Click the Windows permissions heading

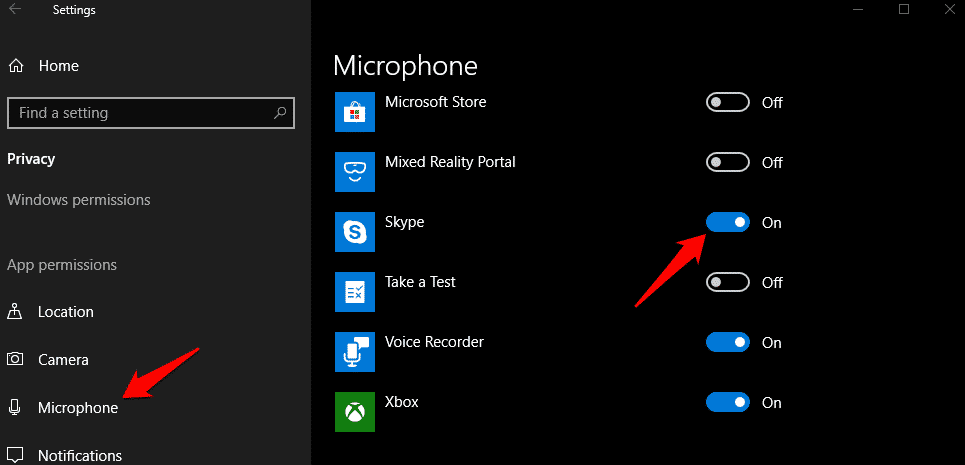click(79, 200)
